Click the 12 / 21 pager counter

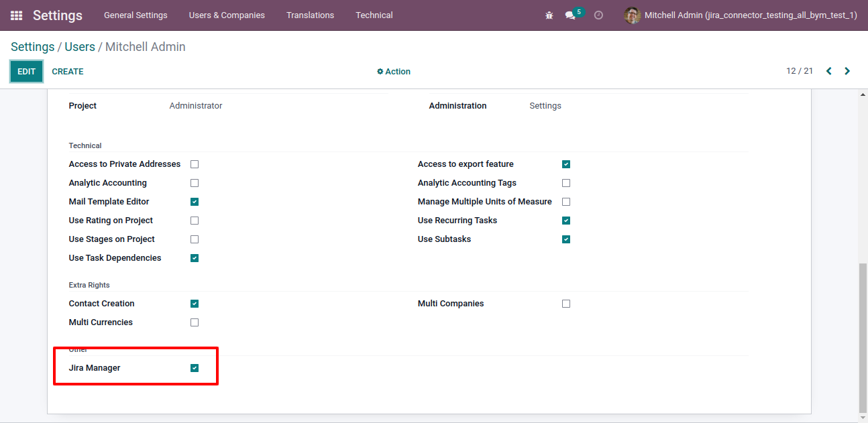(800, 71)
